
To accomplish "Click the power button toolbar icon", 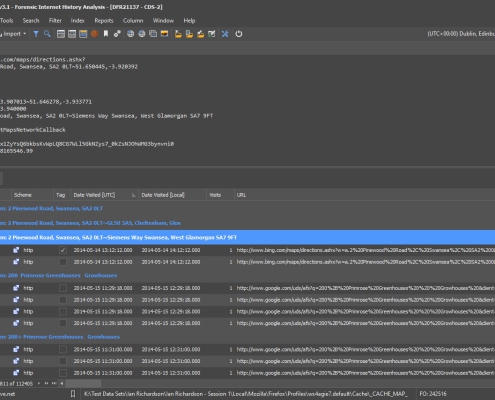I will coord(239,34).
